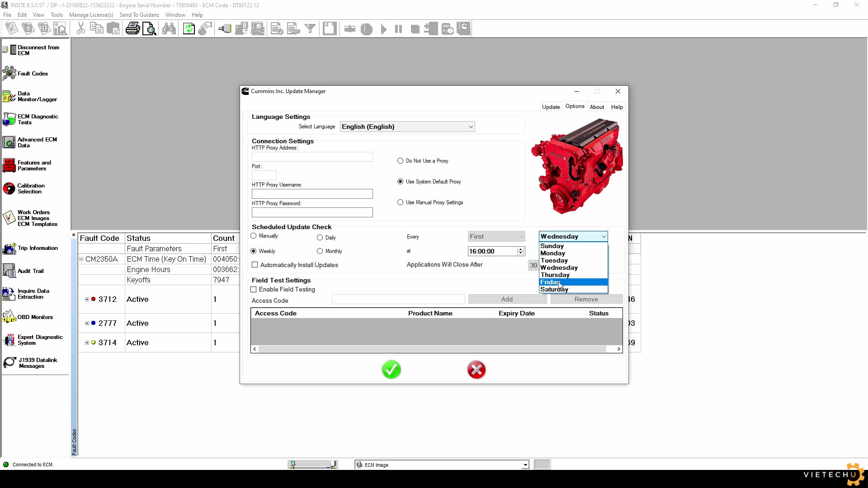Expand fault code 3712 details
This screenshot has height=488, width=868.
[87, 299]
